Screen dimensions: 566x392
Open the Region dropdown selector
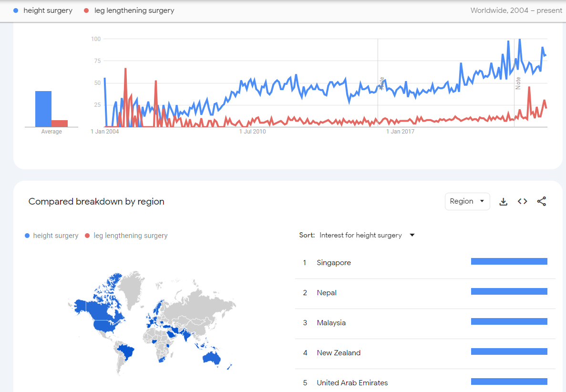click(467, 201)
